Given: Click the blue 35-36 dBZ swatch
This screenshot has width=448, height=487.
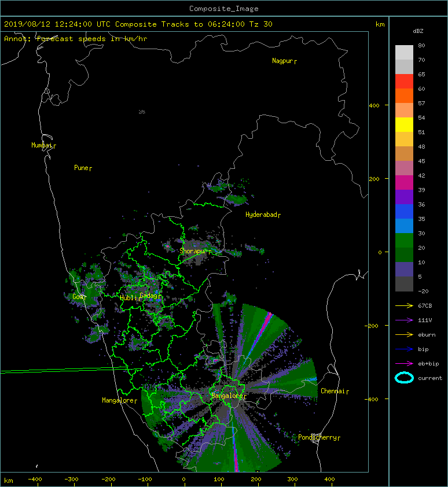Looking at the screenshot, I should 404,211.
